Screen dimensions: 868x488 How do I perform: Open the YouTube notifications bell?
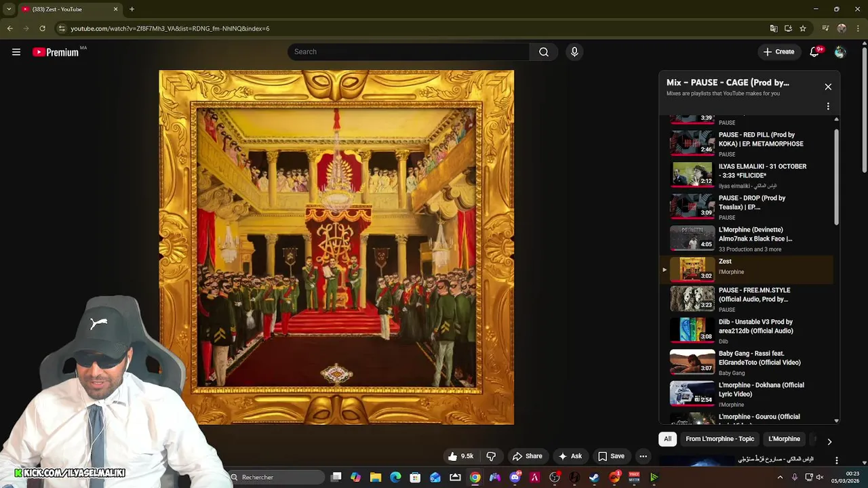click(814, 52)
